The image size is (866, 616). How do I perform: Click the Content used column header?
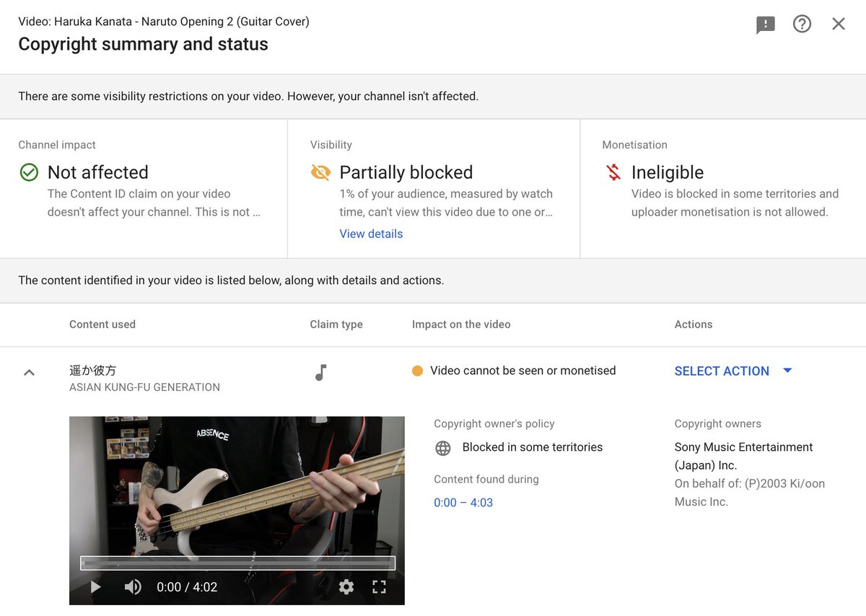[x=102, y=325]
